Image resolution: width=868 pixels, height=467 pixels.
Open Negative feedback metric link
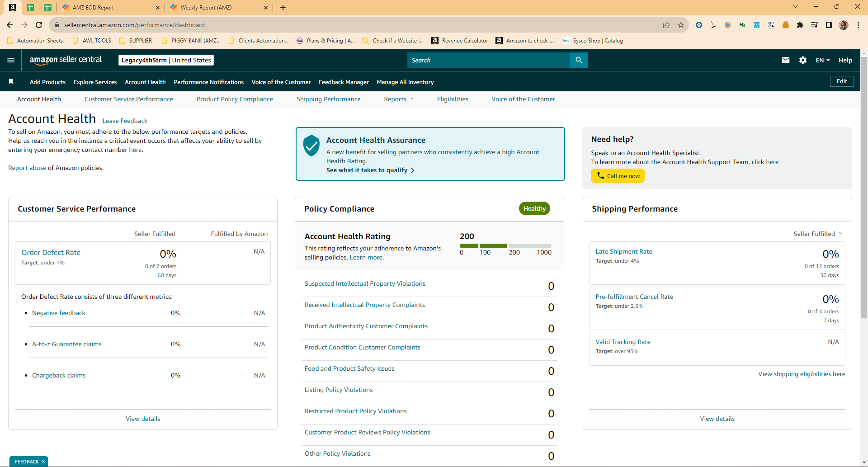59,313
